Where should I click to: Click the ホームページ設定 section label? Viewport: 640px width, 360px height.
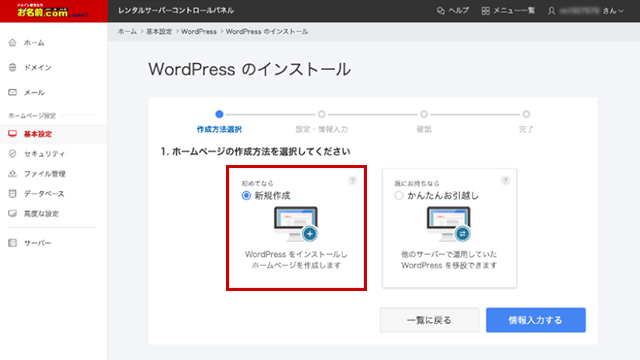pos(32,116)
